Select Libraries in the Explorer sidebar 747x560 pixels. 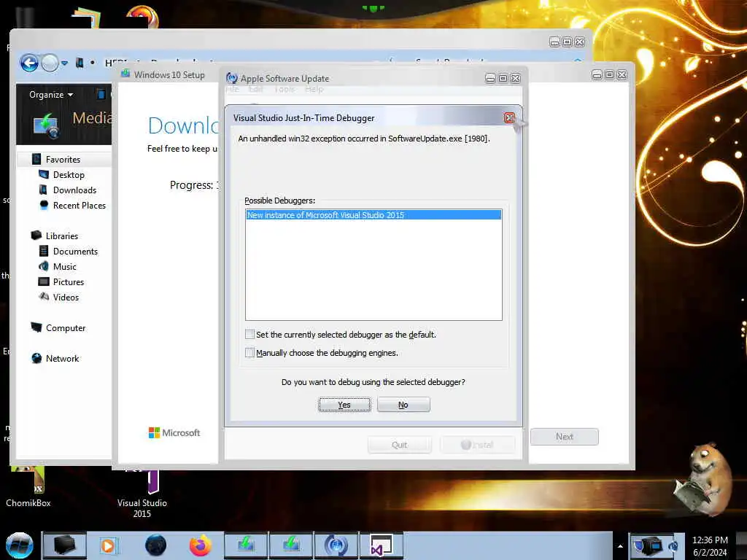pos(62,236)
